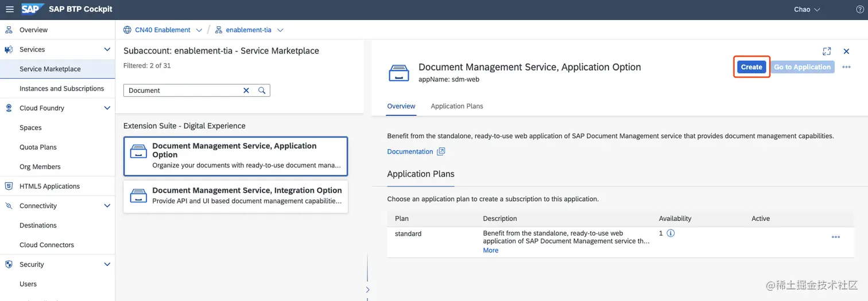
Task: Expand description with More link
Action: 490,251
